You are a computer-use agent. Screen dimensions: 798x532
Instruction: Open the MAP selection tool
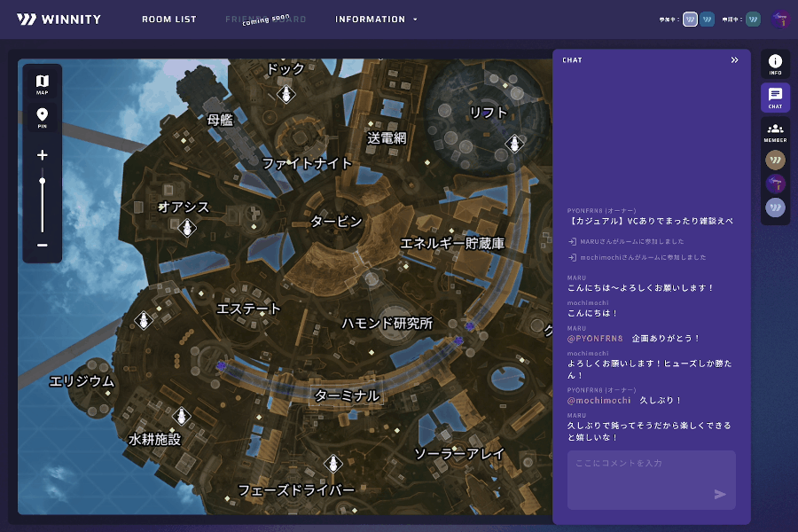click(x=42, y=84)
